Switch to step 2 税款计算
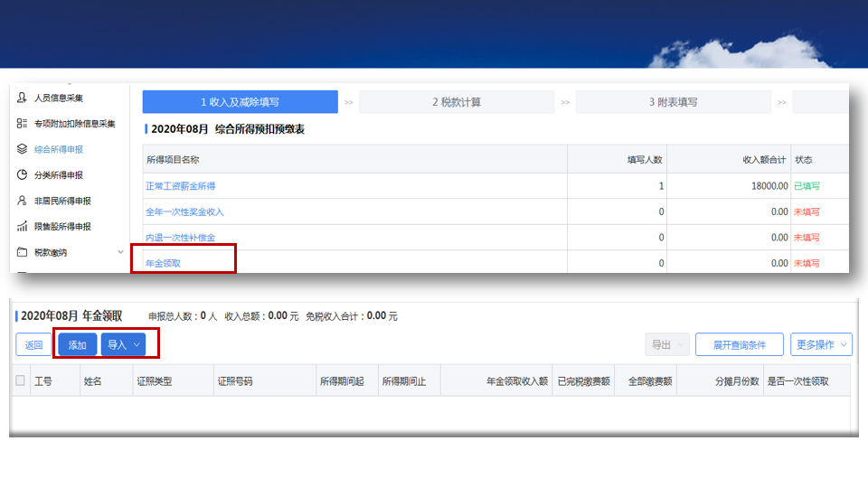This screenshot has height=488, width=868. (457, 102)
